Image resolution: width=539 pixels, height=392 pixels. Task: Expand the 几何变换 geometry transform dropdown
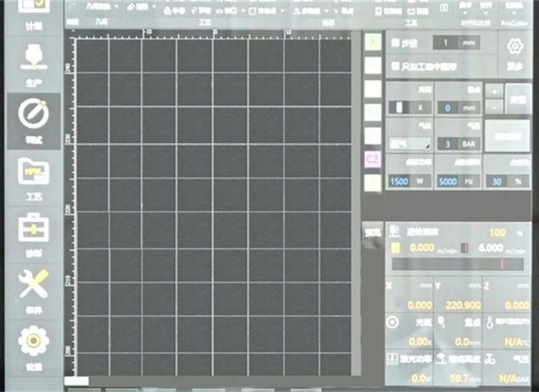[116, 7]
